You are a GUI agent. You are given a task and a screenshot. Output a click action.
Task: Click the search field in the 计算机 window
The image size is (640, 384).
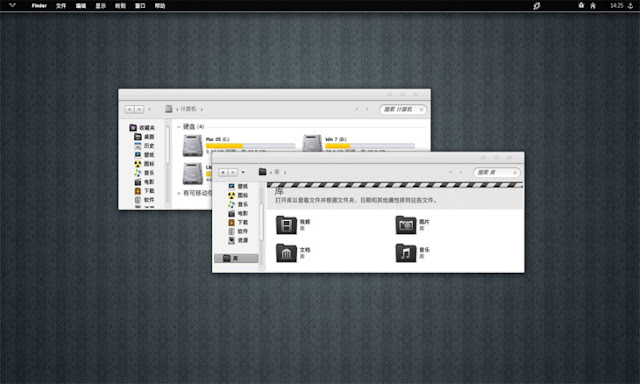tap(403, 109)
